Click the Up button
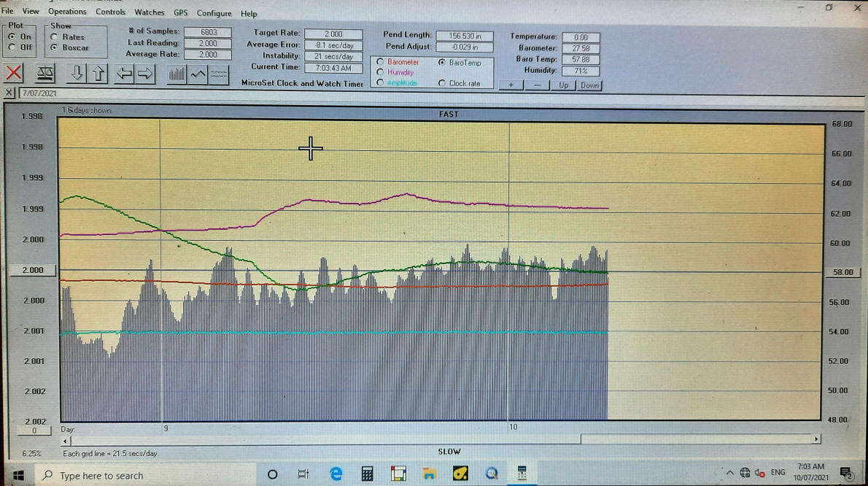The image size is (868, 486). 563,85
